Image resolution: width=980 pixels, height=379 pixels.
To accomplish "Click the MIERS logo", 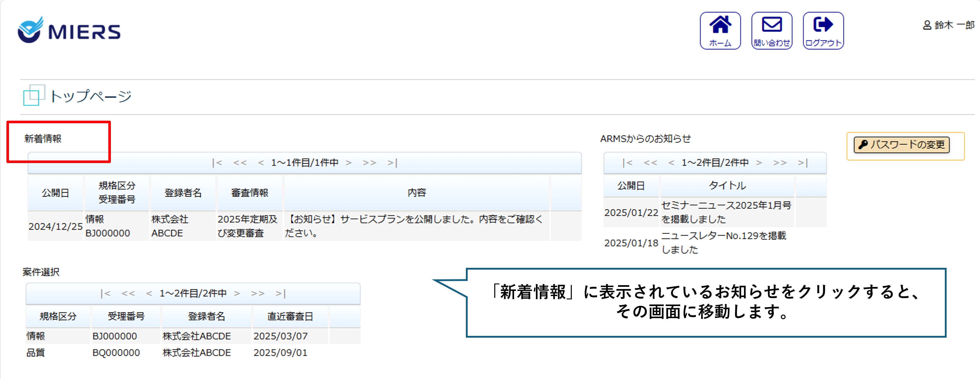I will pos(69,31).
